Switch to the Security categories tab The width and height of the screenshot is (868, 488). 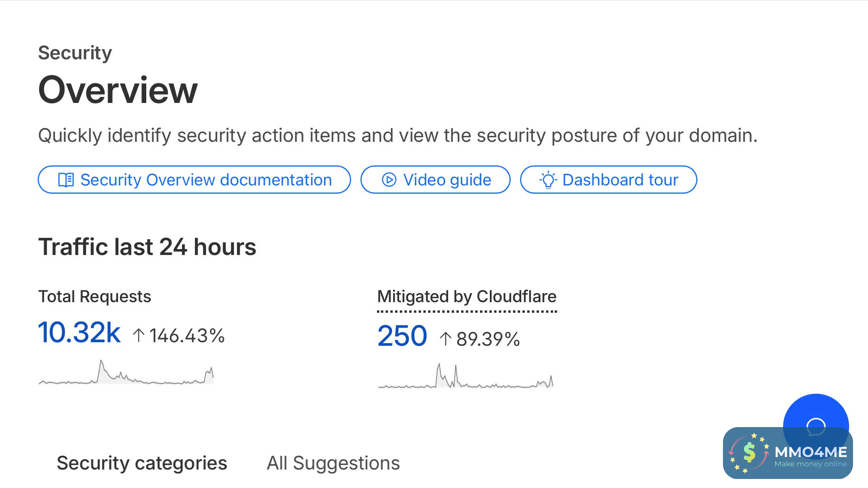[x=142, y=463]
